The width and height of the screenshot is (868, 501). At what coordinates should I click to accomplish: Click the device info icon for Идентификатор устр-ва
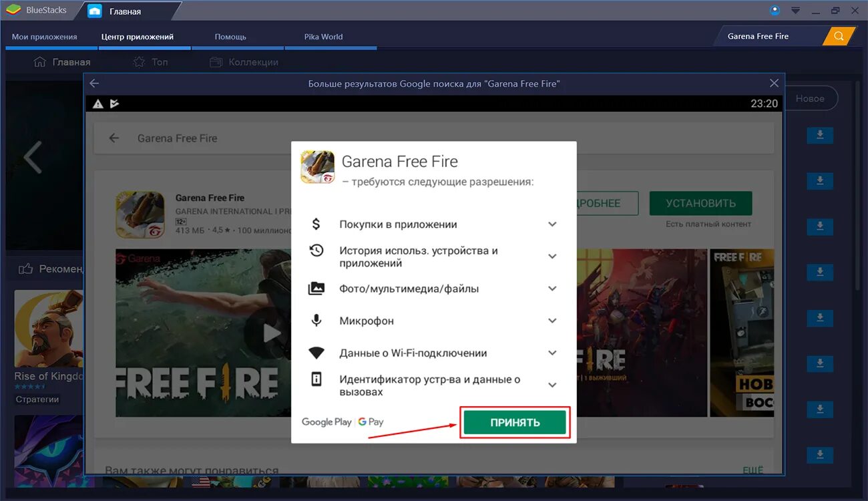click(x=316, y=379)
